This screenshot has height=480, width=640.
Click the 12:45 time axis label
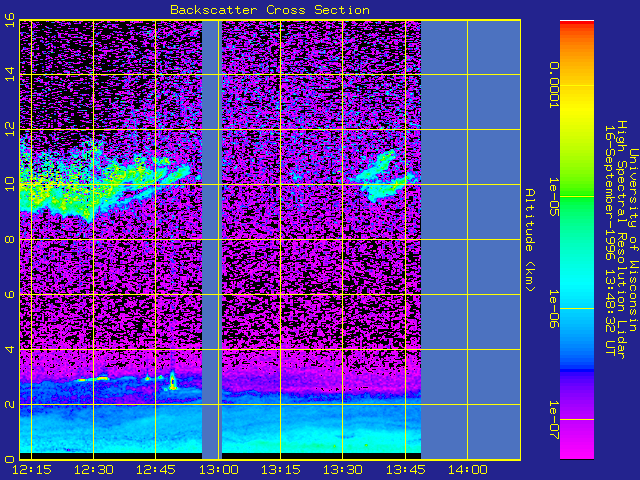tap(156, 470)
